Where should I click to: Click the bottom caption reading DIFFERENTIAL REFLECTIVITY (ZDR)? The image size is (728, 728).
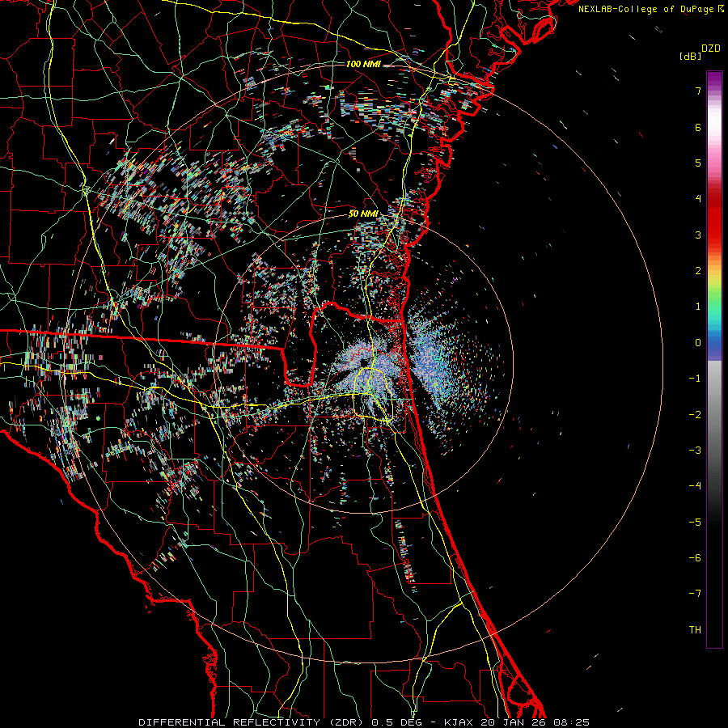click(252, 722)
